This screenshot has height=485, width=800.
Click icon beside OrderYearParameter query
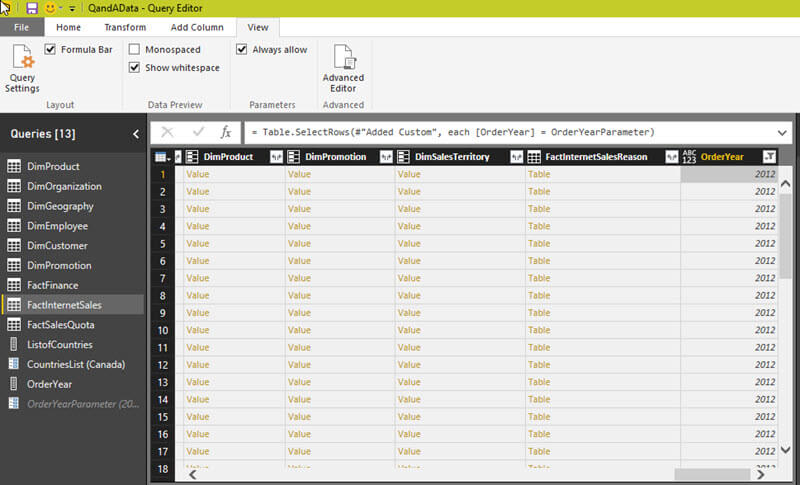point(14,404)
